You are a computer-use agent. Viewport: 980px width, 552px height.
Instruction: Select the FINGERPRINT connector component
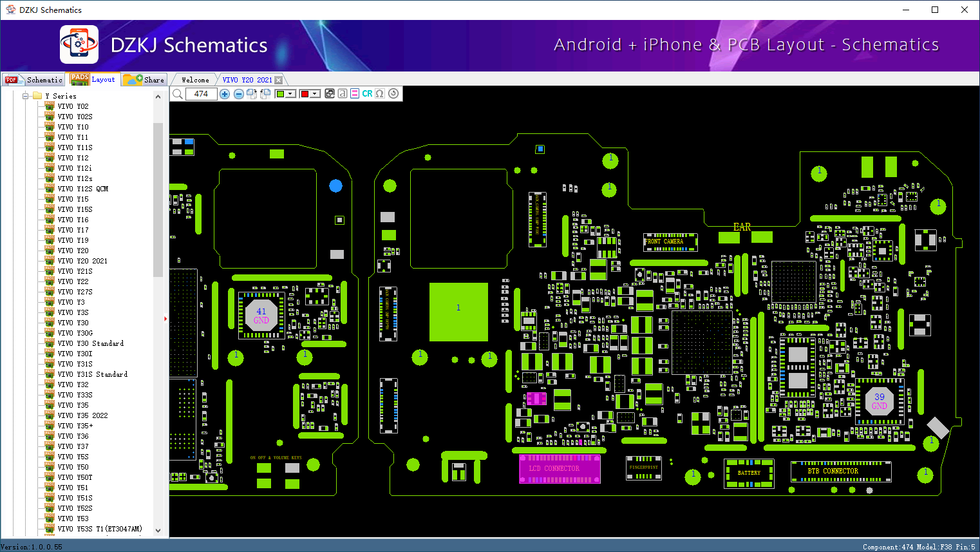tap(645, 468)
